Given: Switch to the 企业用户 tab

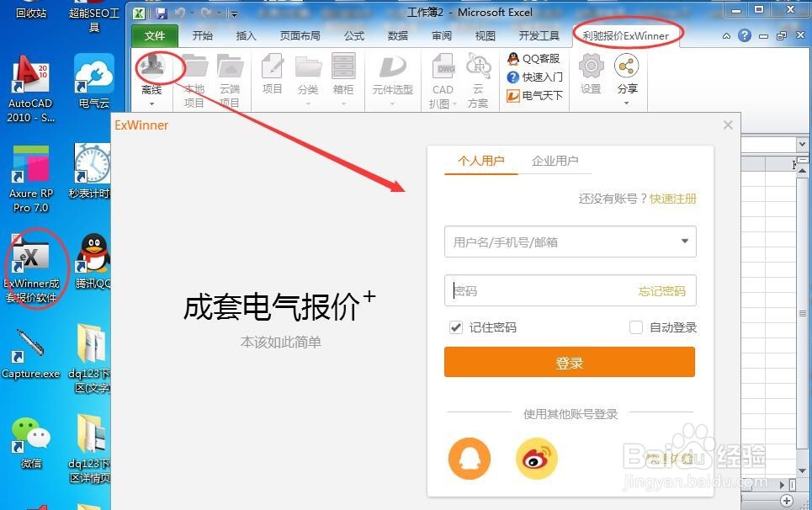Looking at the screenshot, I should (x=555, y=161).
